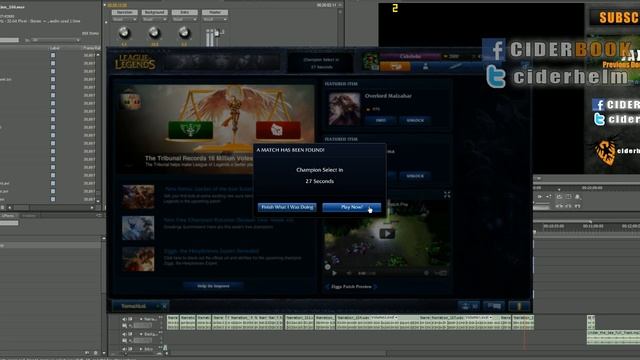This screenshot has width=640, height=360.
Task: Click the Project panel vertical scrollbar
Action: pos(98,127)
